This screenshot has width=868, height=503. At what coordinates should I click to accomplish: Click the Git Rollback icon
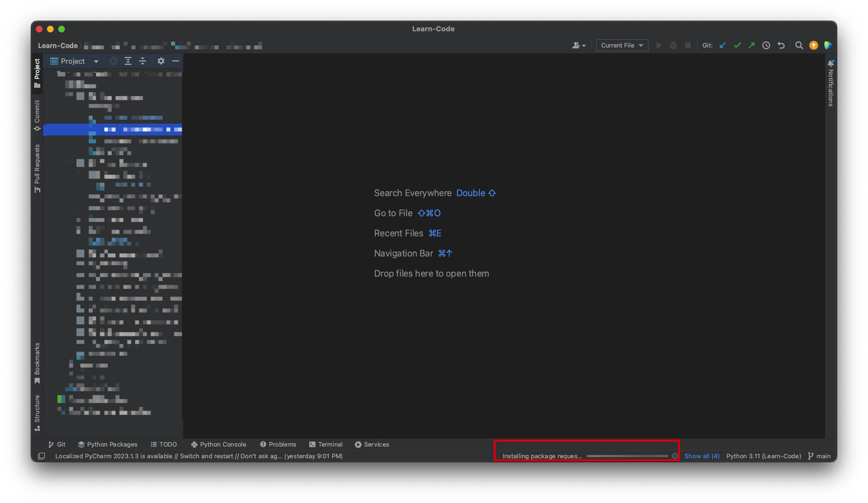781,45
